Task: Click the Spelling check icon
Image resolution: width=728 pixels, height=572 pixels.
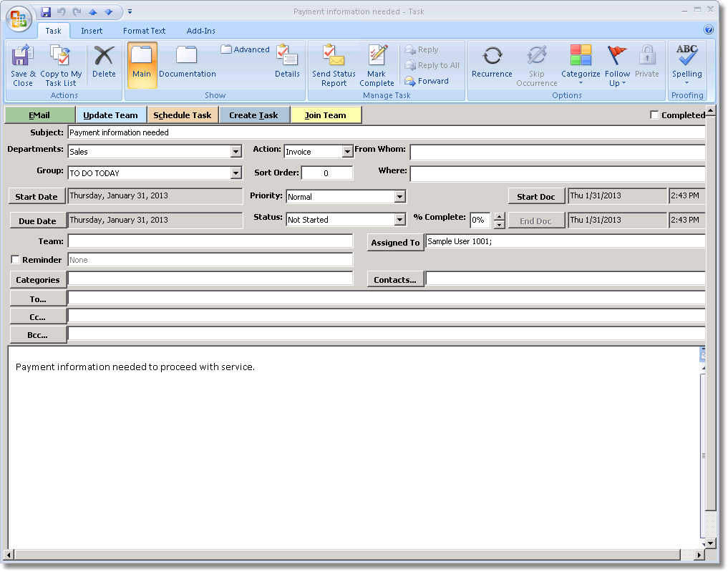Action: point(686,56)
